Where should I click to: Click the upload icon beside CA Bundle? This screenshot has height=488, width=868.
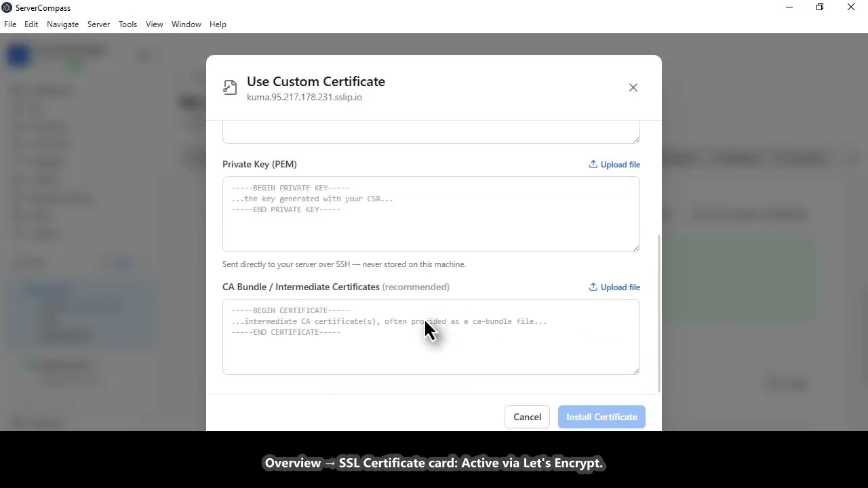click(x=593, y=287)
